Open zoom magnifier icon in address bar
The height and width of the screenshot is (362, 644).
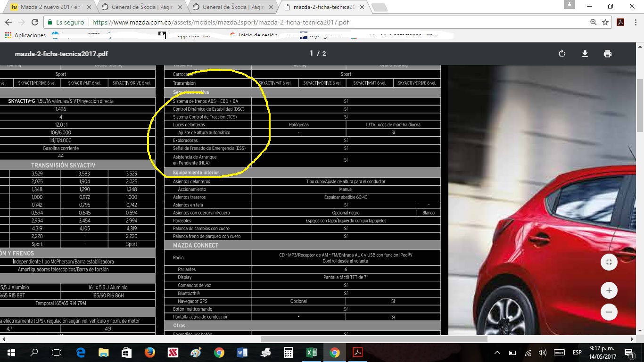[x=594, y=22]
